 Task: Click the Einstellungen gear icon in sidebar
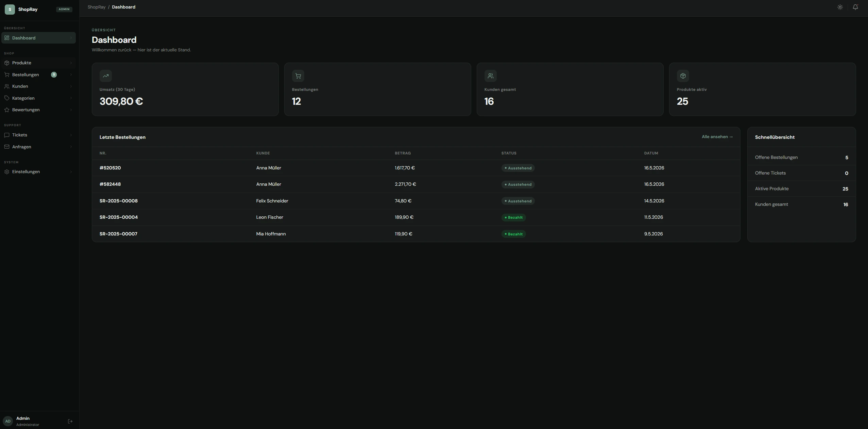(7, 172)
